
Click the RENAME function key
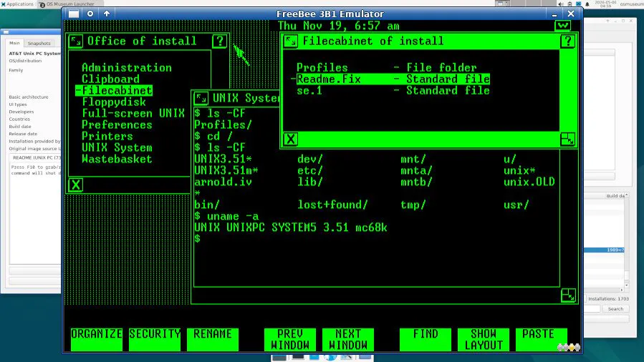[213, 339]
